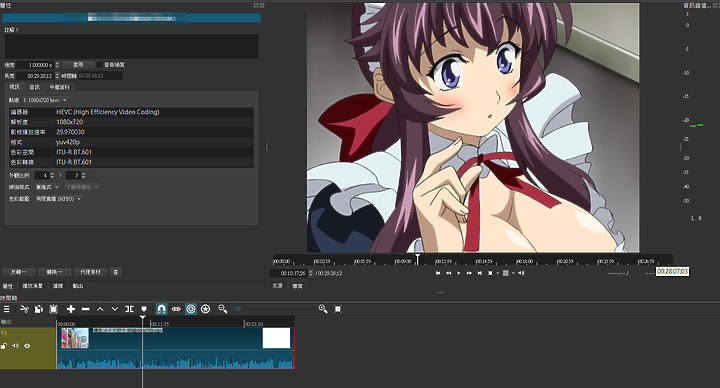Click the clip thumbnail at start of V1

[75, 338]
